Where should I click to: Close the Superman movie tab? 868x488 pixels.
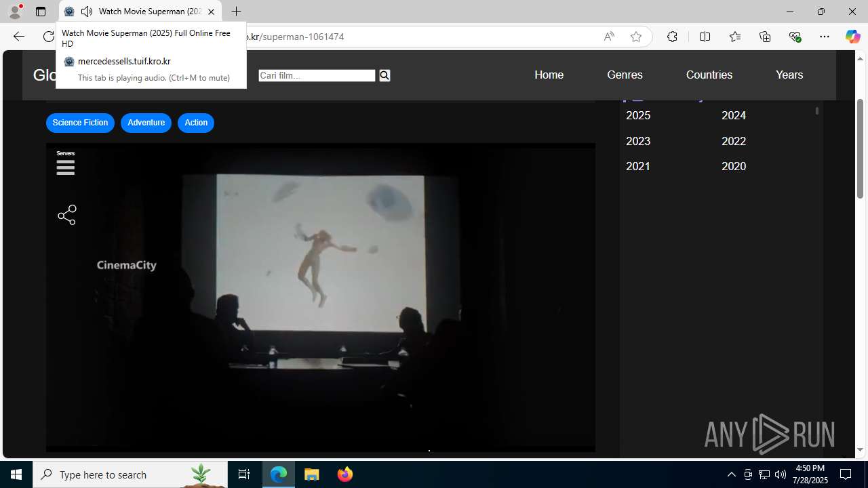point(211,12)
